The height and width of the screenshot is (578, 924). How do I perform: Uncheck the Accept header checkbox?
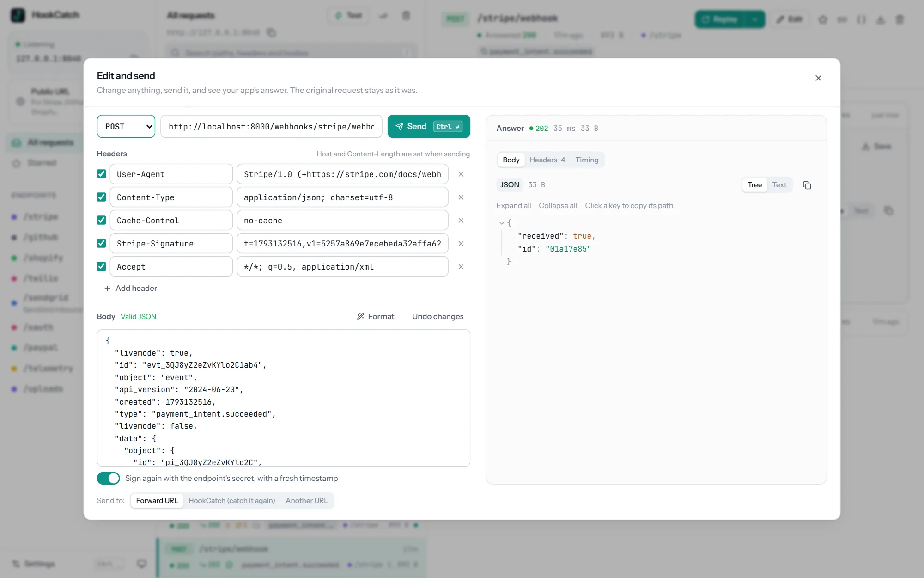(102, 266)
